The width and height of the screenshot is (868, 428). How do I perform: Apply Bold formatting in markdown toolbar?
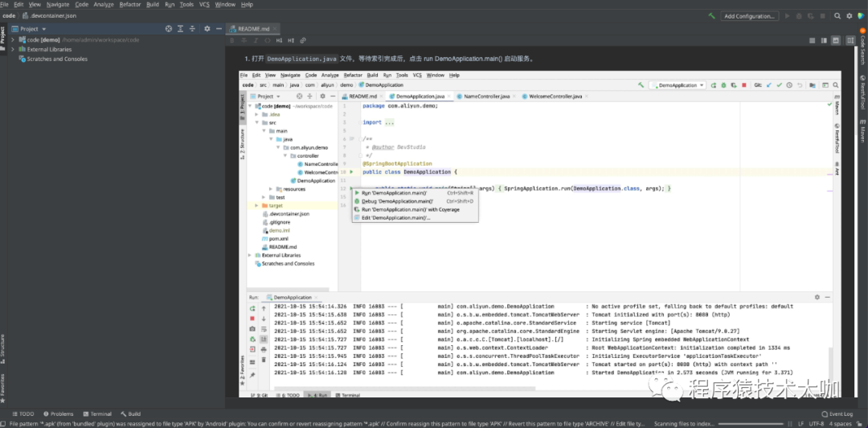[232, 40]
